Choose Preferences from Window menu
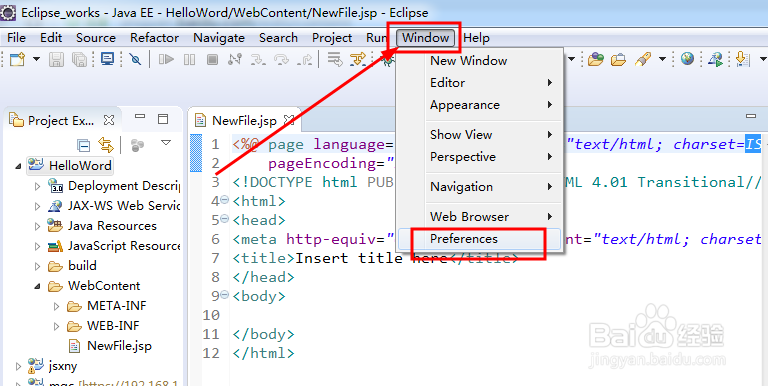 479,239
